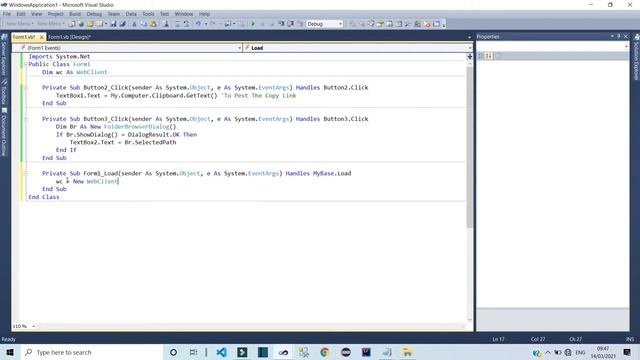This screenshot has height=360, width=640.
Task: Click the Paste toolbar icon
Action: point(153,24)
